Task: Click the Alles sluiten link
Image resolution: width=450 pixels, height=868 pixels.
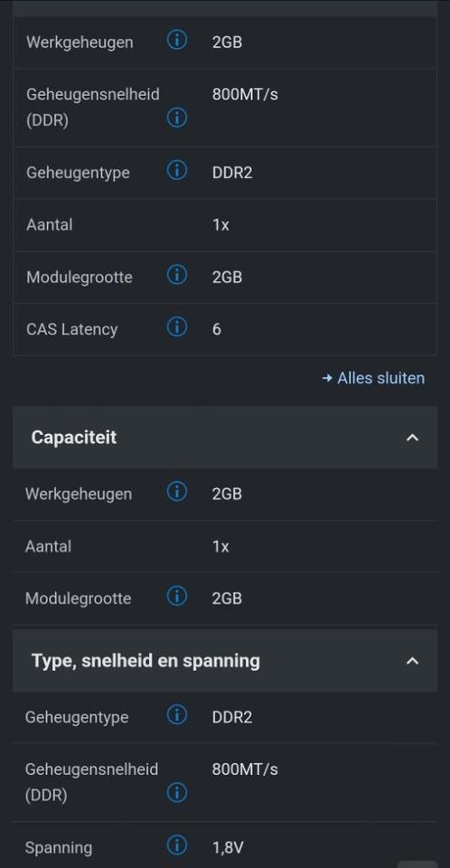Action: pos(380,378)
